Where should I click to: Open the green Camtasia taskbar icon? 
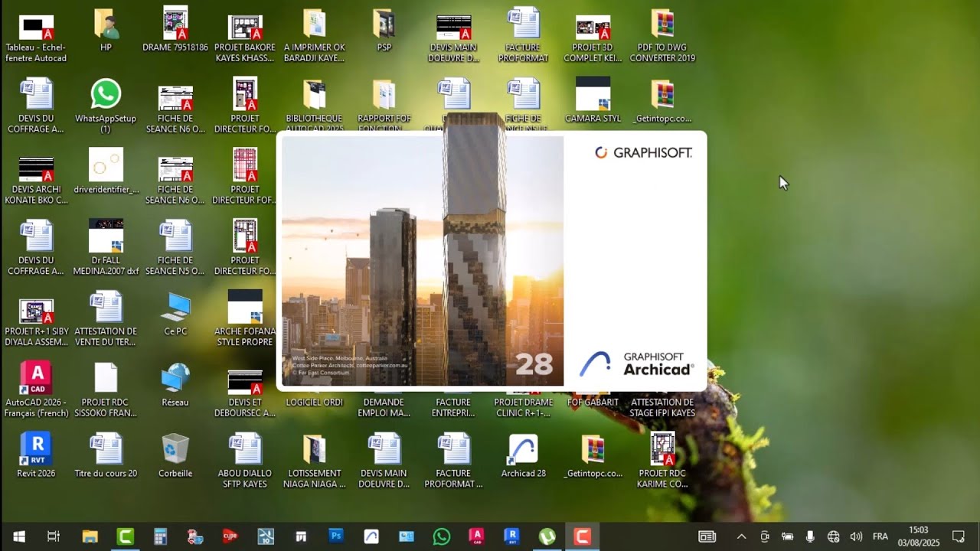tap(125, 536)
